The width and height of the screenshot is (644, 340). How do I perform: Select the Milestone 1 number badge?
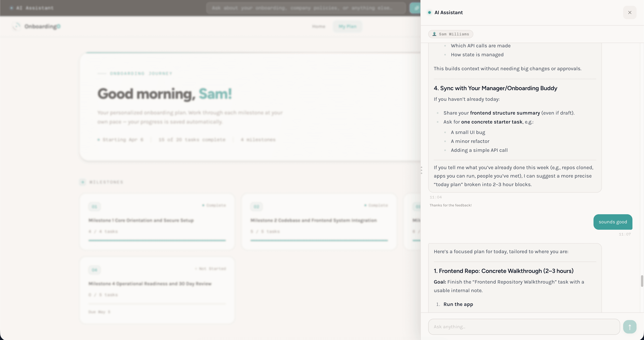pos(94,206)
